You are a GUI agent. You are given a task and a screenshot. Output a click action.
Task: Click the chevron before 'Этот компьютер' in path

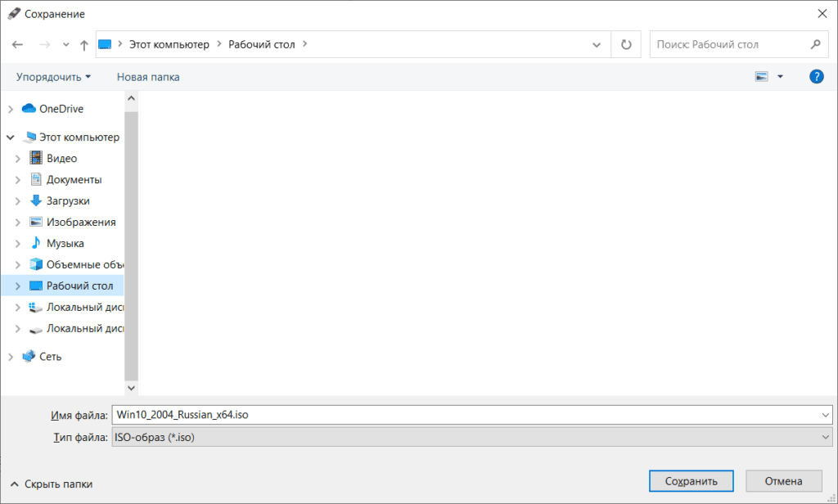click(119, 44)
